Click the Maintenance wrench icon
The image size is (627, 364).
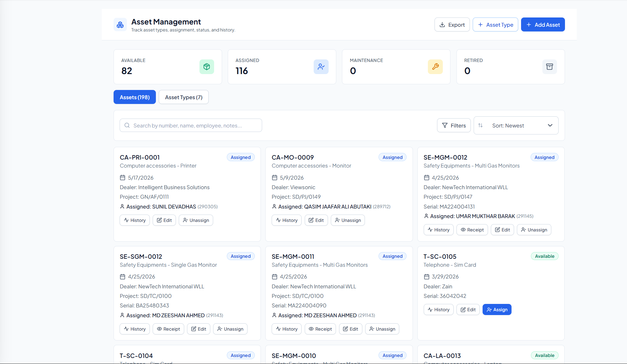(435, 67)
